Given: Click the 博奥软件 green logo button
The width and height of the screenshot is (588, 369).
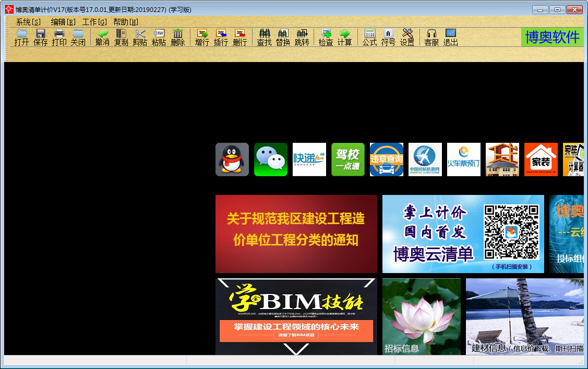Looking at the screenshot, I should click(x=553, y=37).
